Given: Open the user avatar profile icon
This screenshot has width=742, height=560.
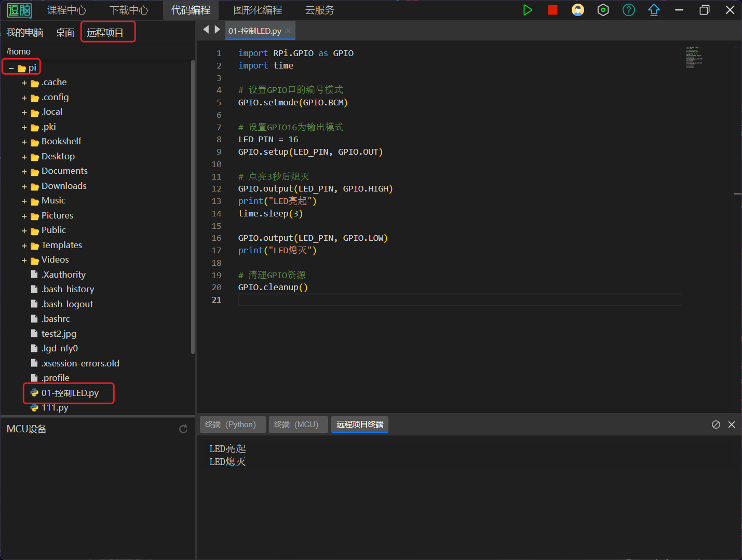Looking at the screenshot, I should tap(578, 10).
